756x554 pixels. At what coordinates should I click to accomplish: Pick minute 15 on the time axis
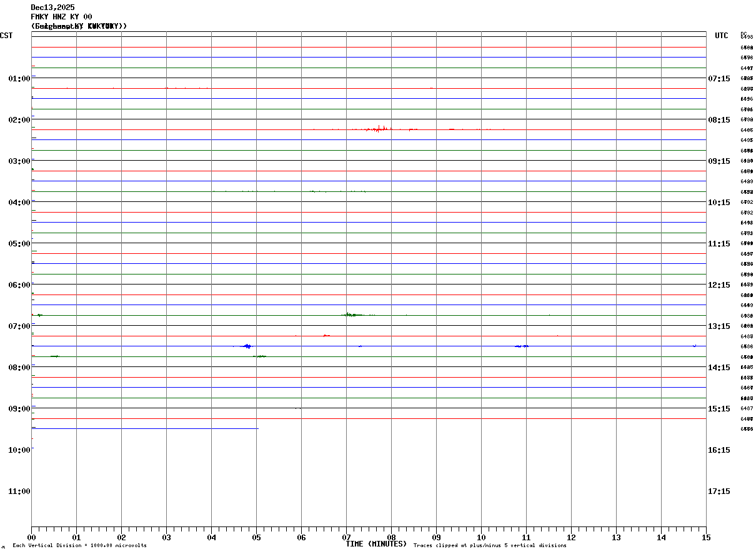pyautogui.click(x=706, y=537)
